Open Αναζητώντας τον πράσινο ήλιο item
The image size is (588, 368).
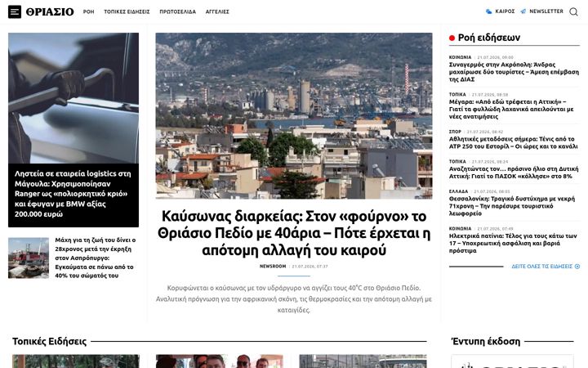point(514,173)
